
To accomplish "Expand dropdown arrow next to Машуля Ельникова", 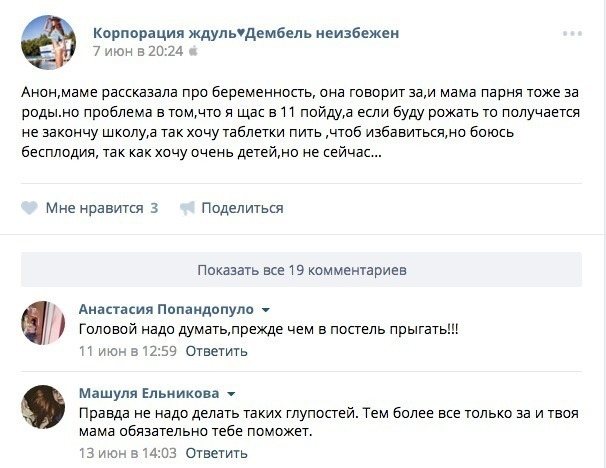I will (231, 394).
